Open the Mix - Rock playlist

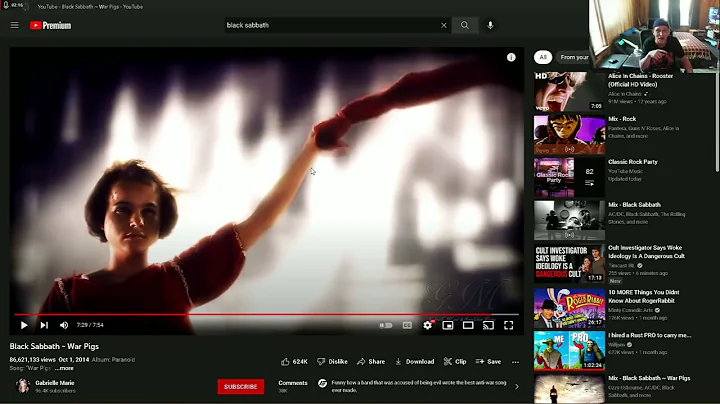622,119
